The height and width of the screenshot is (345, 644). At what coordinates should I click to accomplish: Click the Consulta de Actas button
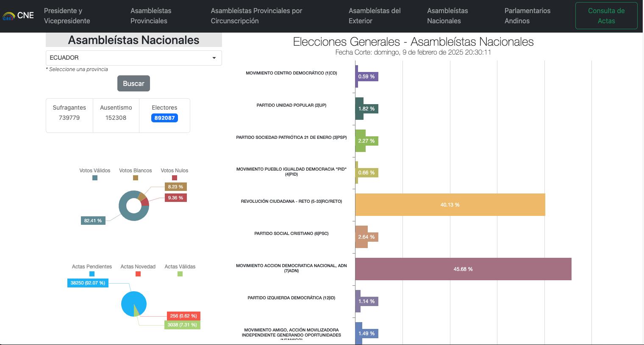tap(606, 16)
